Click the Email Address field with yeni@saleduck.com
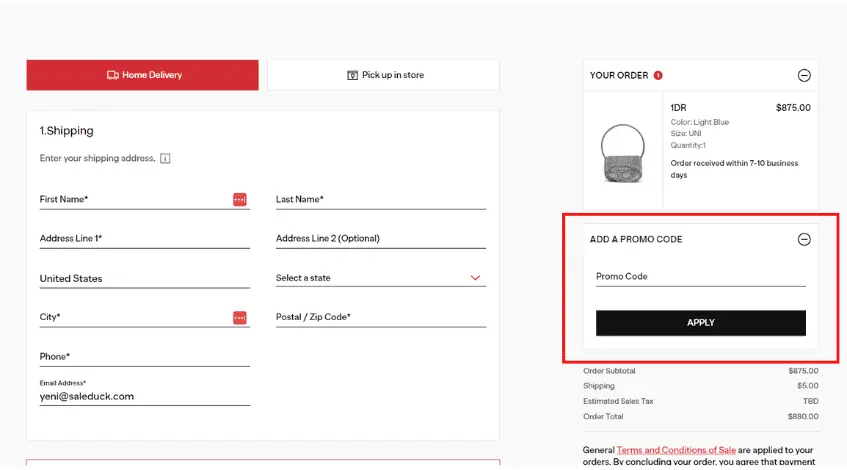Viewport: 847px width, 470px height. coord(144,396)
